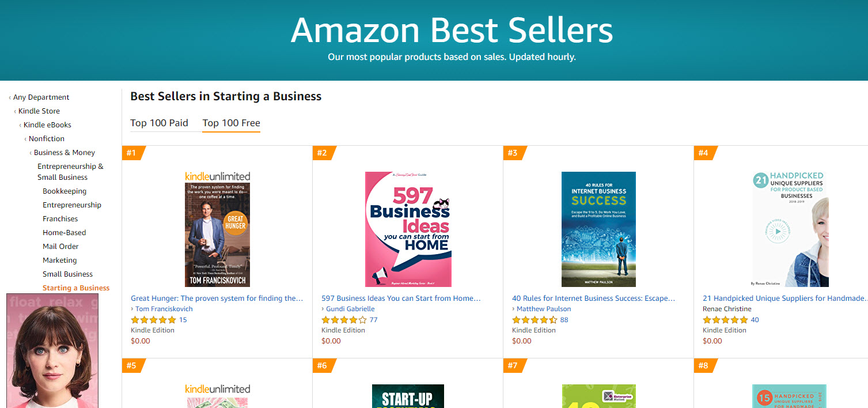Screen dimensions: 868x408
Task: Go back to Any Department
Action: click(x=41, y=97)
